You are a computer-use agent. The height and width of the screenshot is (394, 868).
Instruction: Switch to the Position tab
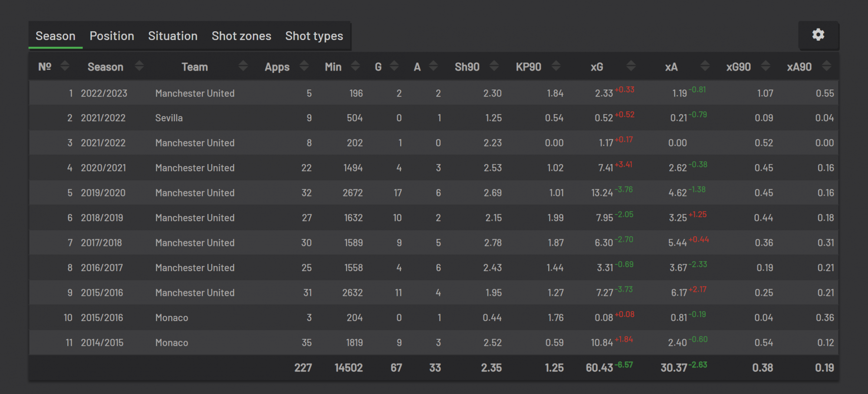(x=112, y=36)
